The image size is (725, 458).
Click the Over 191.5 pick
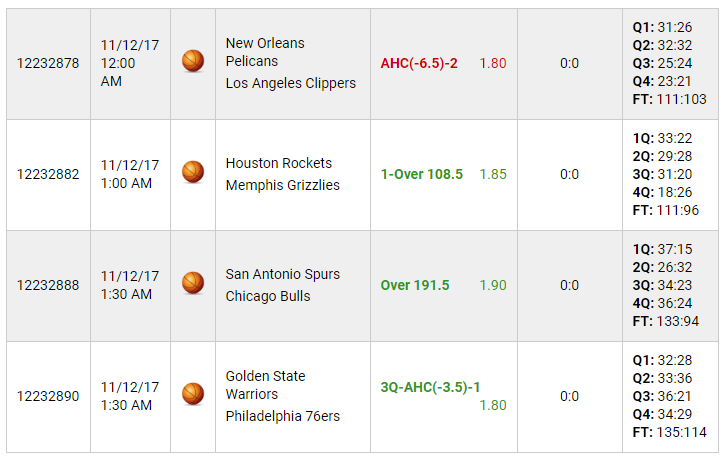415,285
